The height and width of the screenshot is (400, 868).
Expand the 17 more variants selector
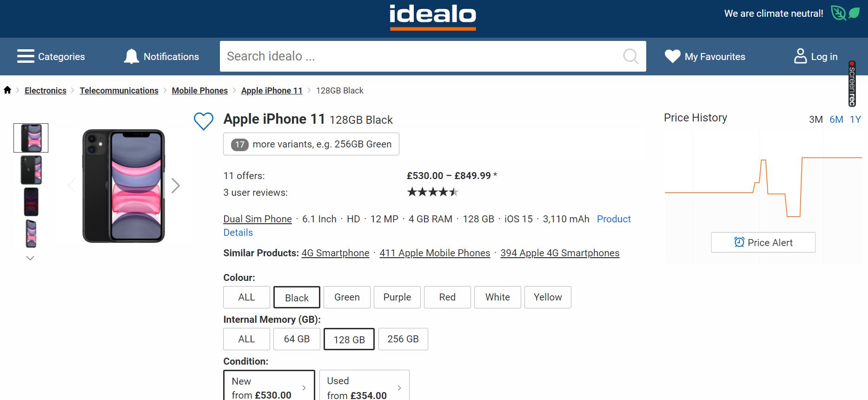click(x=311, y=144)
